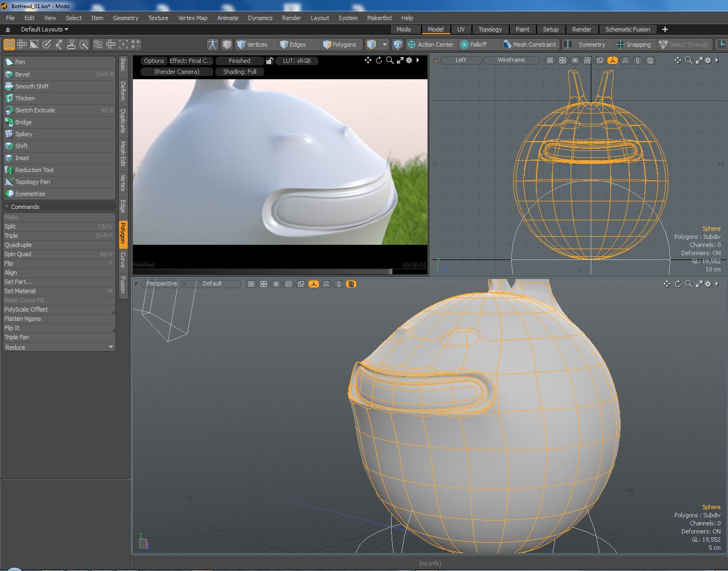Toggle Symmetry on
This screenshot has height=571, width=728.
click(591, 45)
